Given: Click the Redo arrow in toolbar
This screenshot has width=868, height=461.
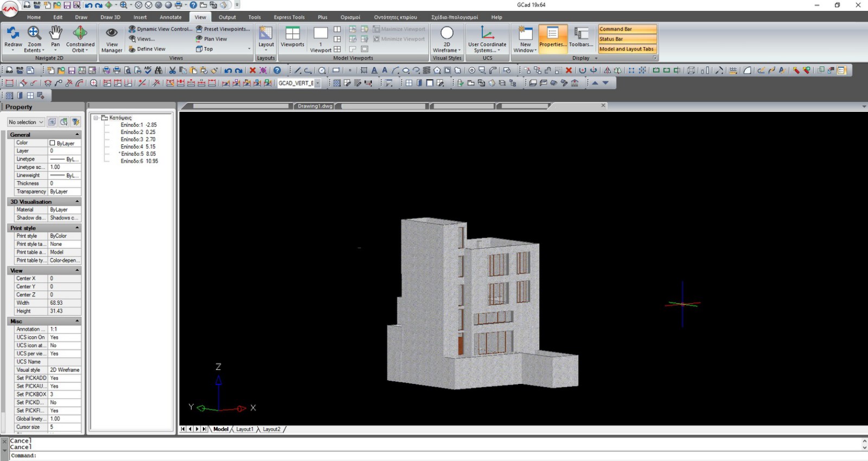Looking at the screenshot, I should (x=239, y=70).
